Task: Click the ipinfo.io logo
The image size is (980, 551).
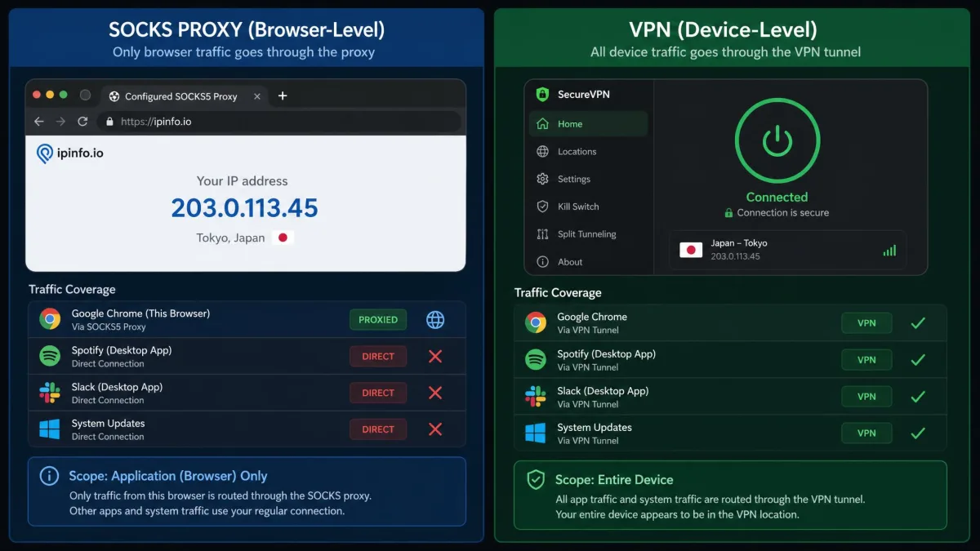Action: [x=70, y=153]
